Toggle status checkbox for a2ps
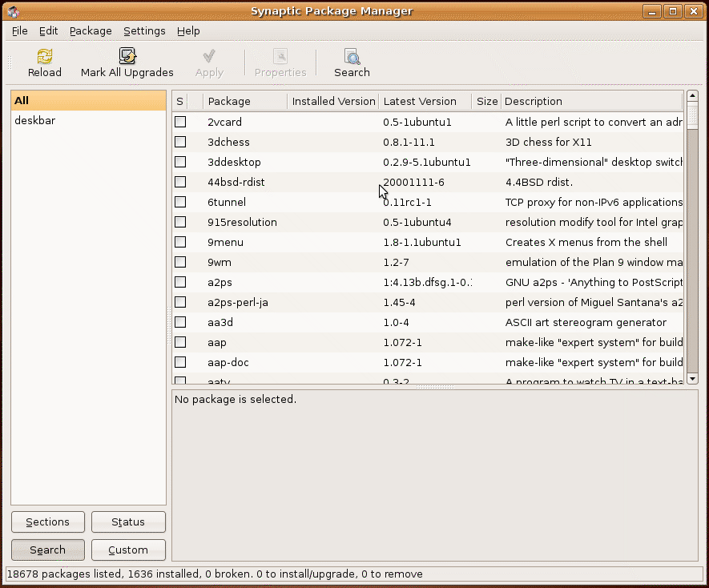 (x=180, y=282)
